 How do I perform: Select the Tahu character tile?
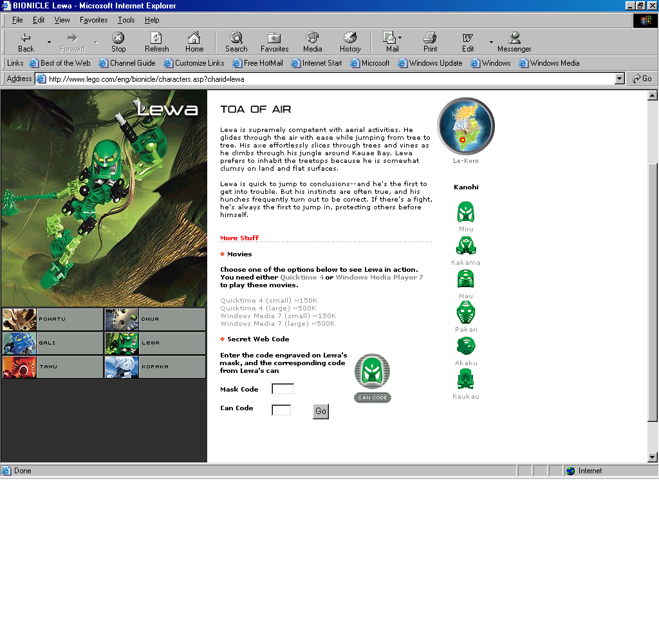click(x=53, y=367)
